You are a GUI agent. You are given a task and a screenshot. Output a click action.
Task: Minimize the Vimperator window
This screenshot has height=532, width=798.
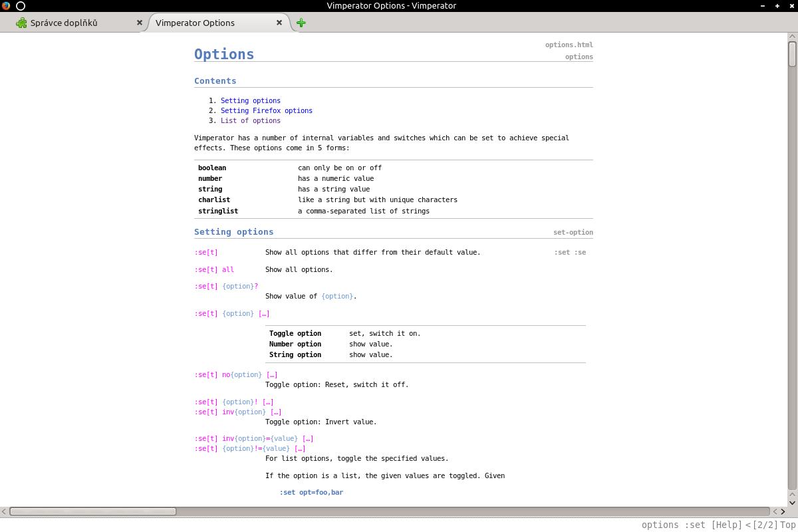pos(763,6)
